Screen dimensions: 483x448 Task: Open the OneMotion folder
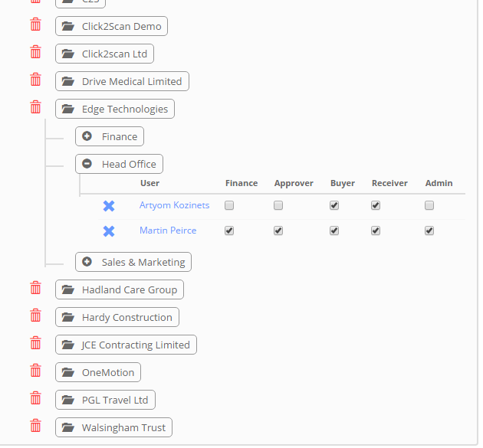tap(98, 372)
